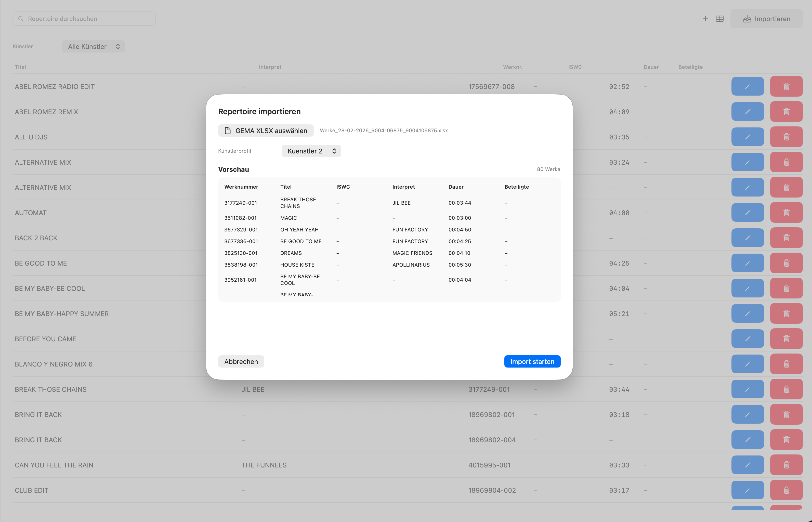
Task: Delete the ABEL ROMEZ REMIX entry
Action: click(x=787, y=112)
